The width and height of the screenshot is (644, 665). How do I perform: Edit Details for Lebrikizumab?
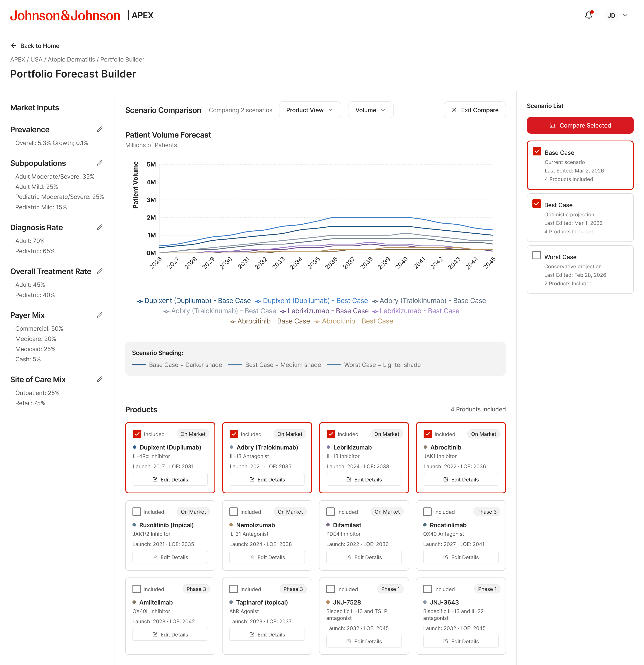(x=364, y=479)
